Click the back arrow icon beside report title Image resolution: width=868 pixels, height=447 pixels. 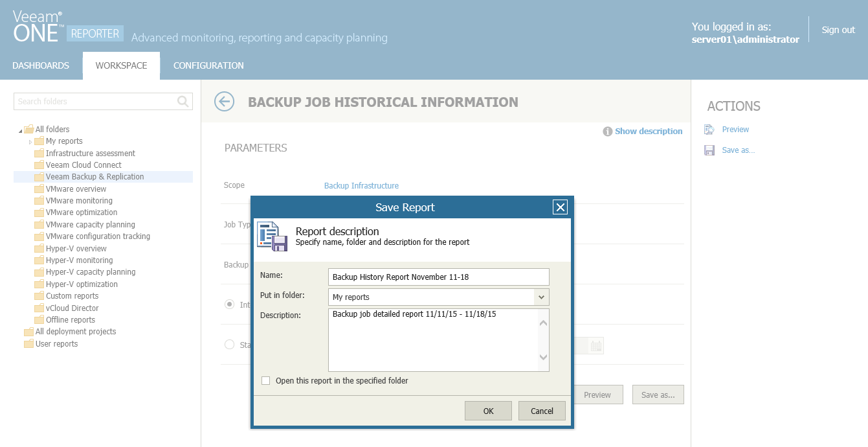tap(224, 102)
